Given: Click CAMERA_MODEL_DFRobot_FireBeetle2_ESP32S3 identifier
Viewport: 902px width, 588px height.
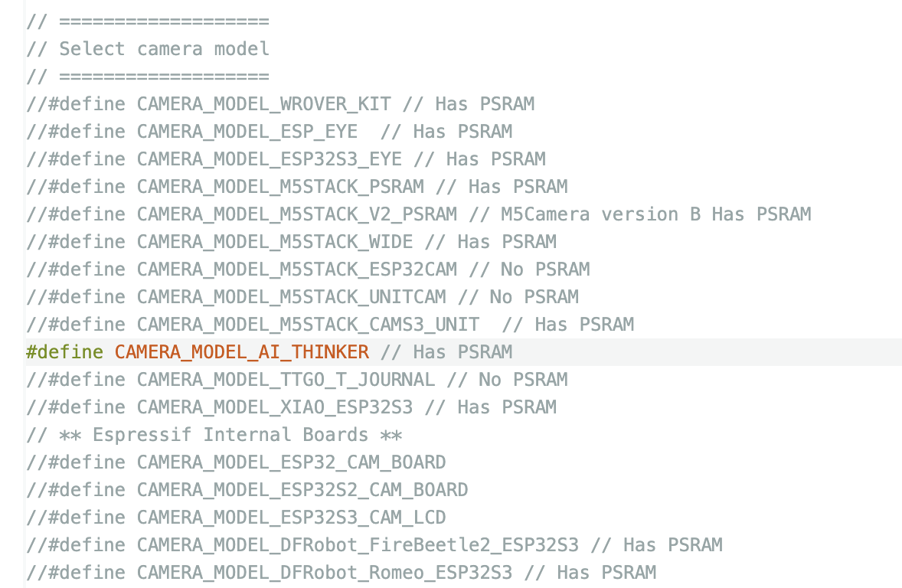Looking at the screenshot, I should point(358,545).
